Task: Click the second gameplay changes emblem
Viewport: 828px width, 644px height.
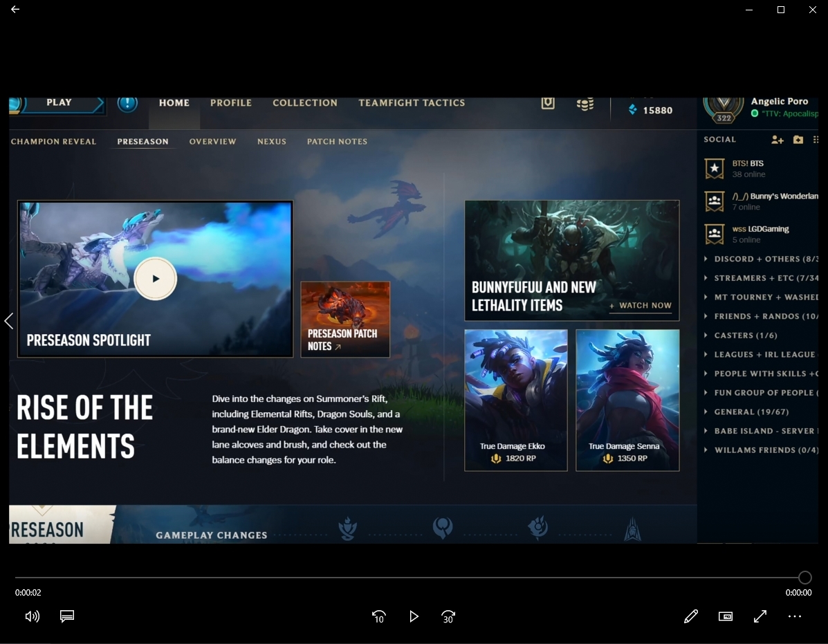Action: click(x=443, y=527)
